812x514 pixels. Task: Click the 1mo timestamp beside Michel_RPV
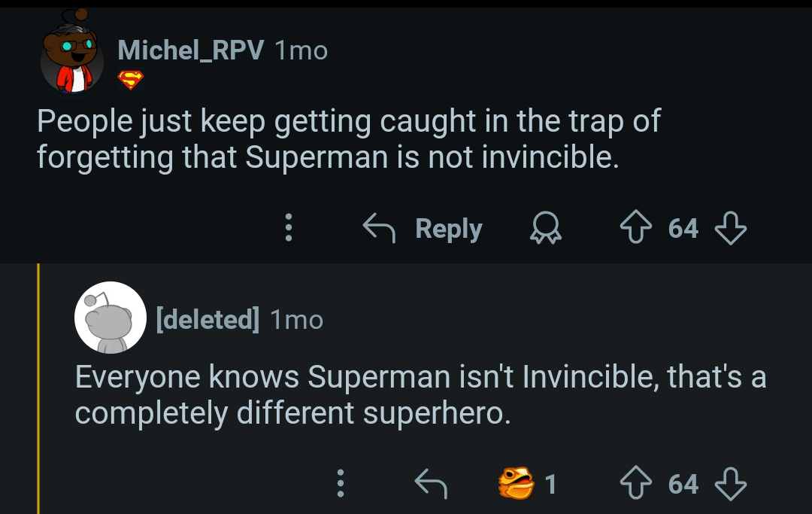pyautogui.click(x=301, y=50)
